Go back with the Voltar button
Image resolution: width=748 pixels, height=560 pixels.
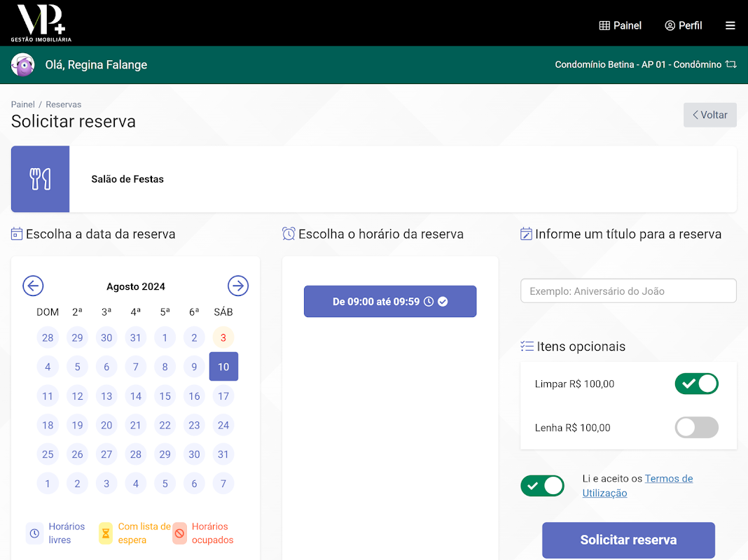tap(710, 115)
